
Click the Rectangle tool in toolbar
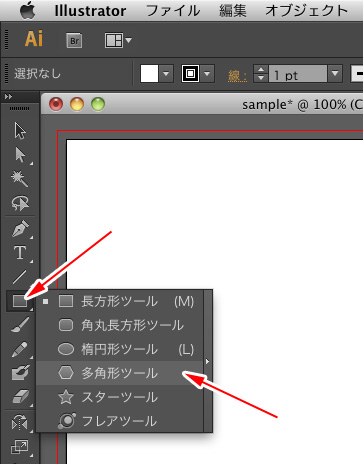tap(20, 301)
